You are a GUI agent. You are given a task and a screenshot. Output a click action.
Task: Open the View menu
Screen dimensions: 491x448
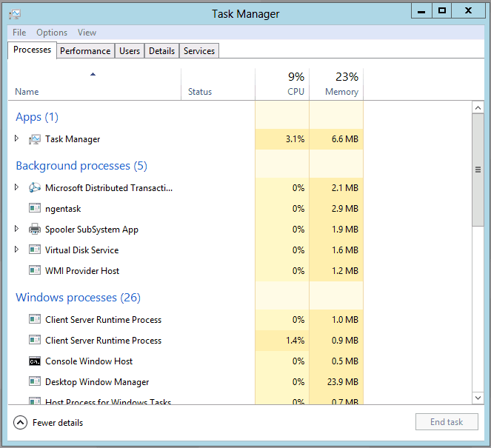pyautogui.click(x=87, y=33)
